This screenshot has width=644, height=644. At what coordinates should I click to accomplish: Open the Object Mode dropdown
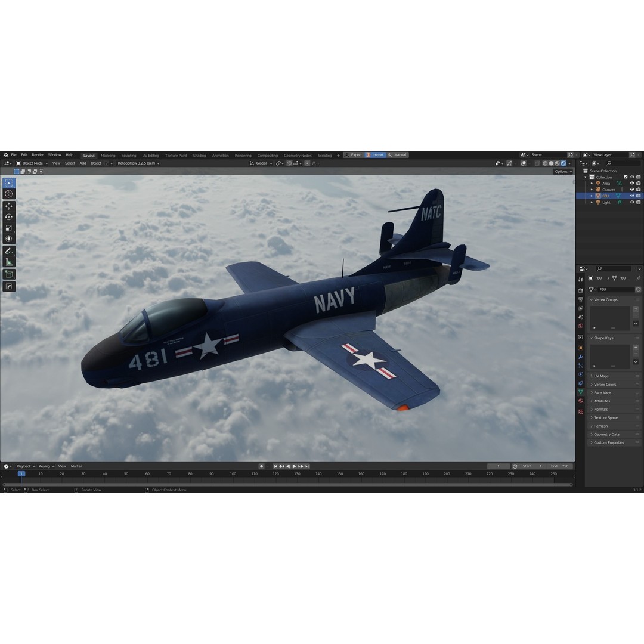(32, 163)
